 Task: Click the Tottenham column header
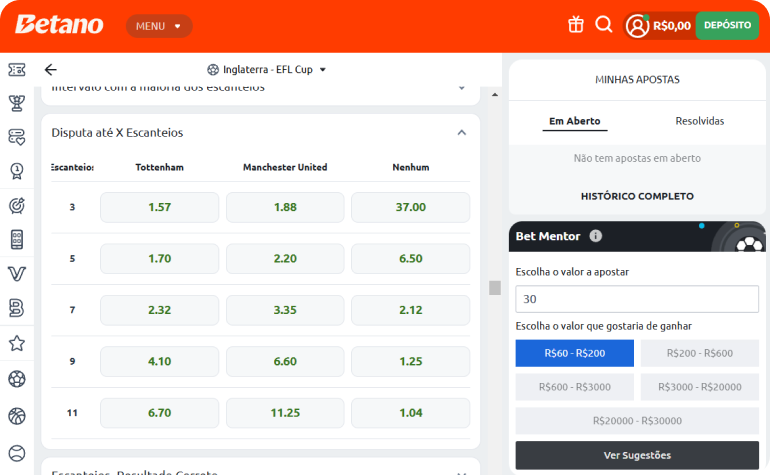pos(160,168)
